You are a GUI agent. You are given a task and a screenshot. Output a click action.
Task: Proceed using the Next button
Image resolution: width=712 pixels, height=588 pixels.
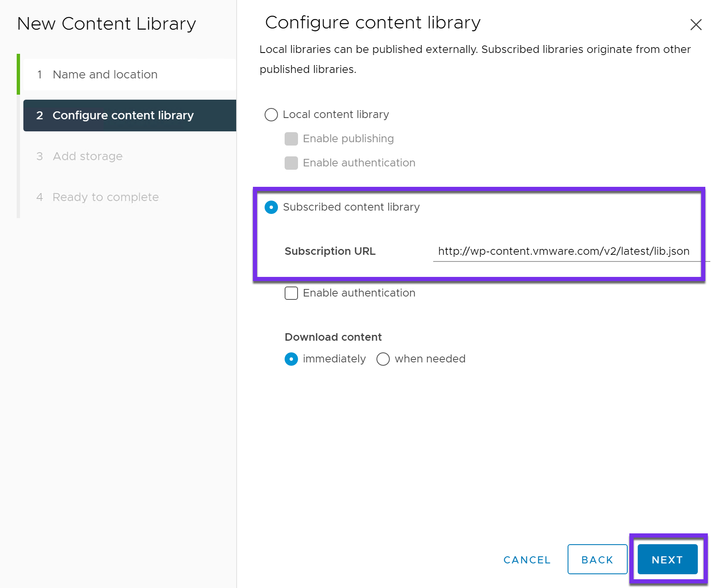click(667, 559)
